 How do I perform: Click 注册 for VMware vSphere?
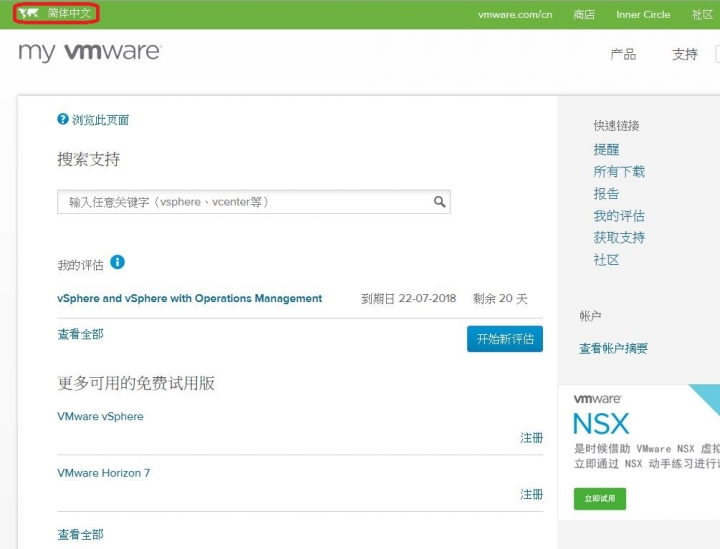[531, 438]
